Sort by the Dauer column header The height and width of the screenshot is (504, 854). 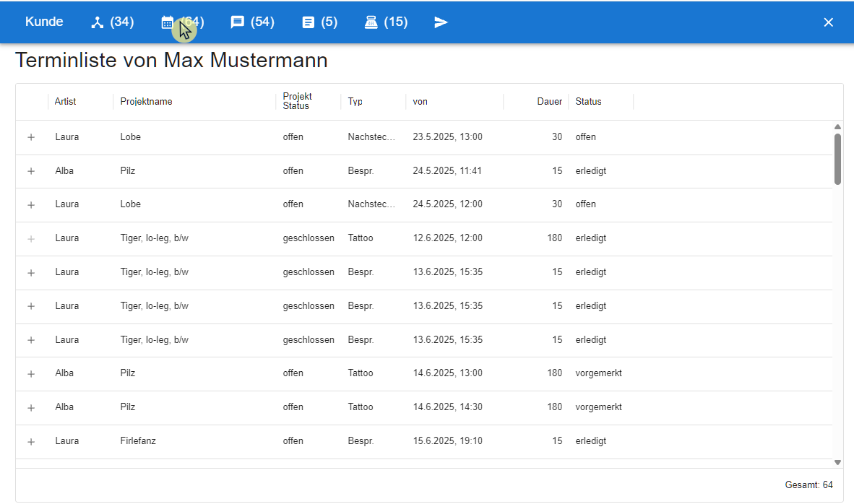pyautogui.click(x=549, y=102)
